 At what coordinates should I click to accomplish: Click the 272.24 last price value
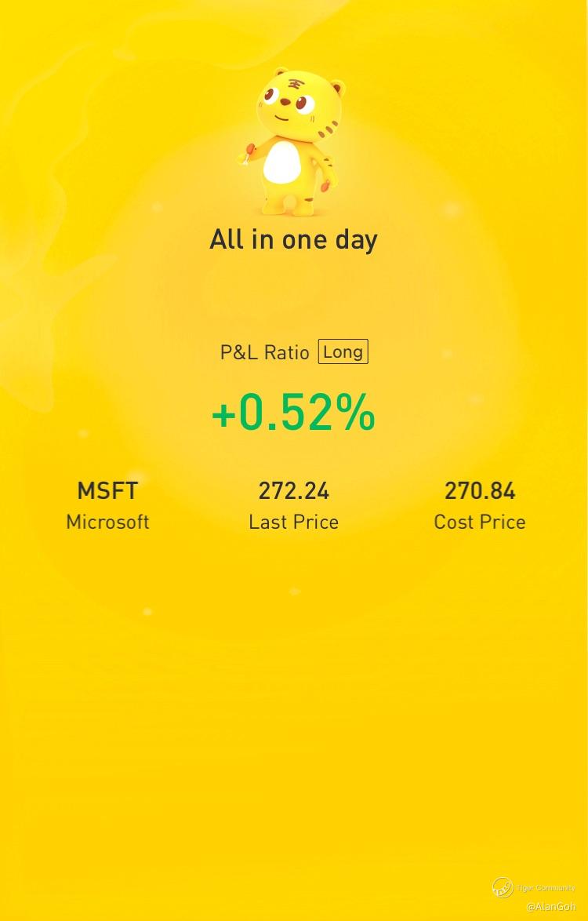(x=293, y=491)
